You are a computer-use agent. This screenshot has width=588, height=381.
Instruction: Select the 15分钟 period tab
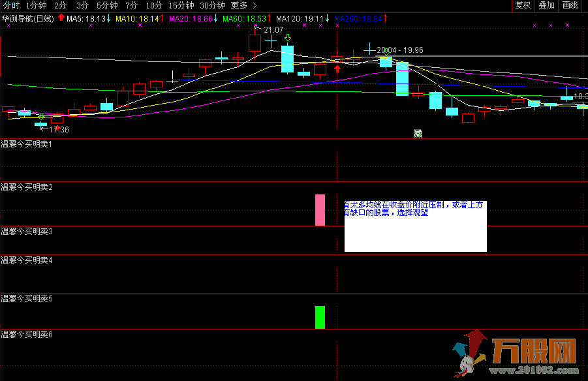[181, 6]
